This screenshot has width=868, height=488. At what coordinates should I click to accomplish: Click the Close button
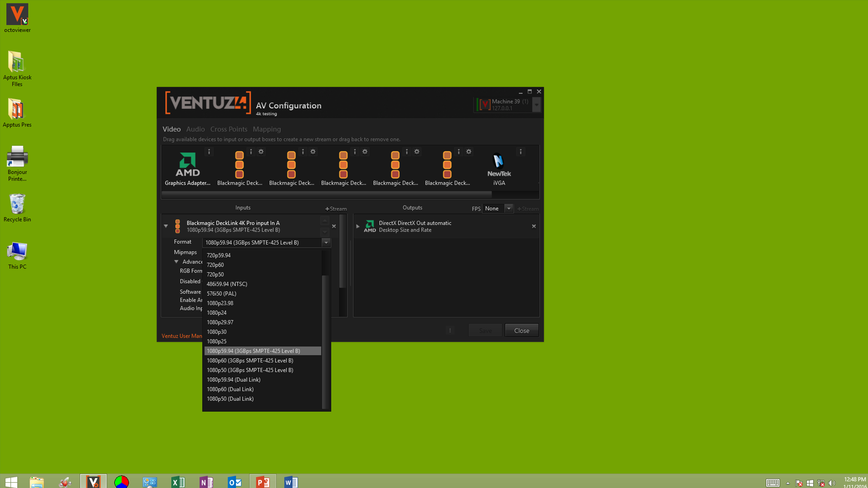pos(521,331)
